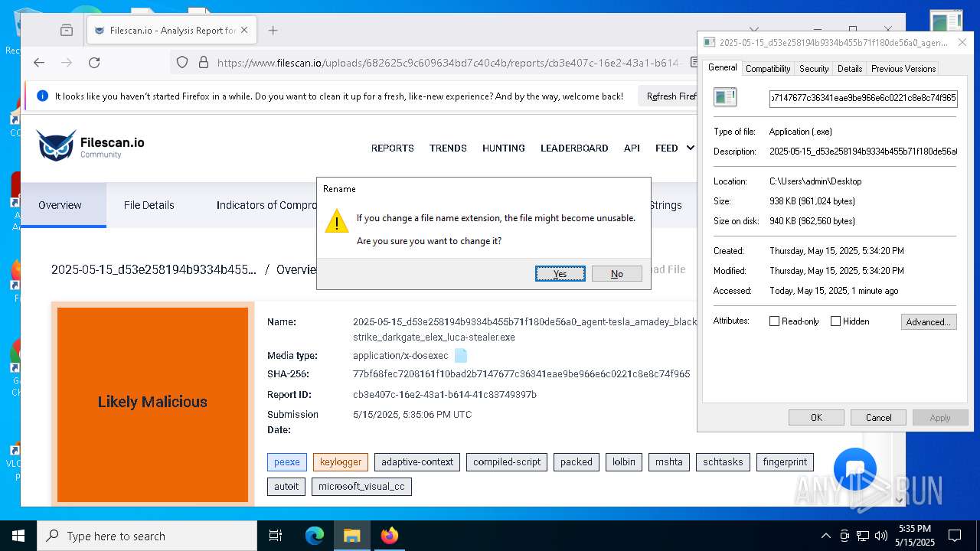This screenshot has width=980, height=551.
Task: Click the Filescan.io owl logo
Action: coord(56,145)
